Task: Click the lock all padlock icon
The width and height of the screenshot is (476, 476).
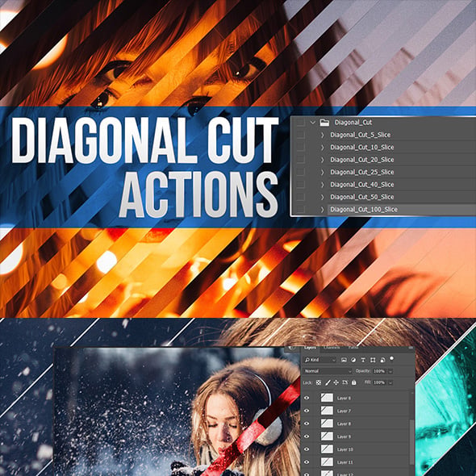Action: (x=353, y=382)
